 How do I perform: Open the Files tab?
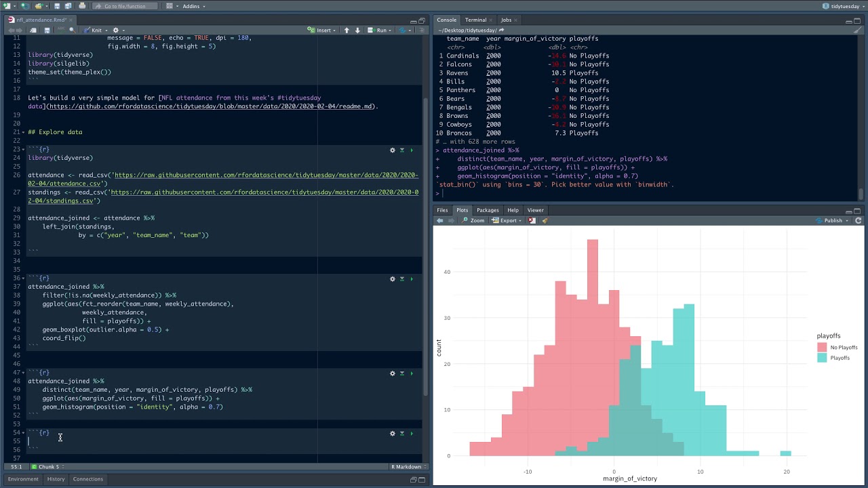(442, 210)
